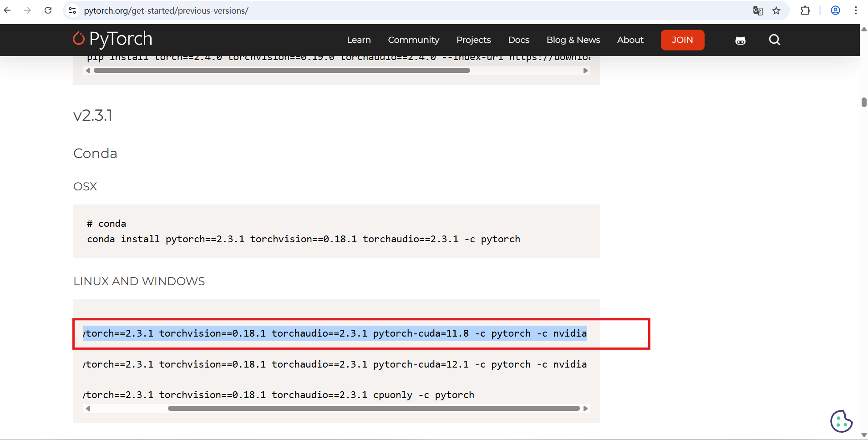Click the v2.3.1 heading
The width and height of the screenshot is (868, 440).
pyautogui.click(x=93, y=115)
